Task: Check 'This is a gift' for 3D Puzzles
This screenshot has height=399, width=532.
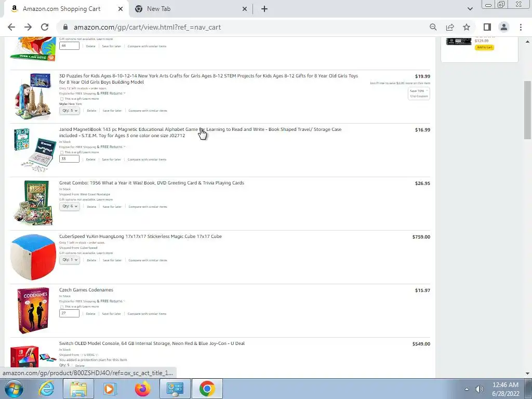Action: 62,99
